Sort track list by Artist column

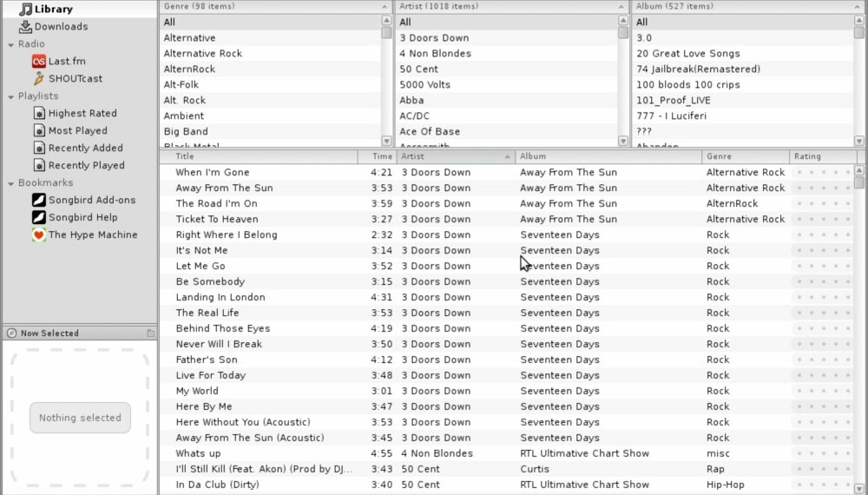pyautogui.click(x=457, y=156)
